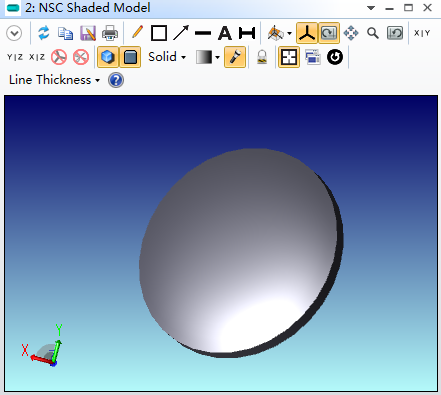Select the pencil annotation tool
Image resolution: width=441 pixels, height=395 pixels.
tap(137, 32)
